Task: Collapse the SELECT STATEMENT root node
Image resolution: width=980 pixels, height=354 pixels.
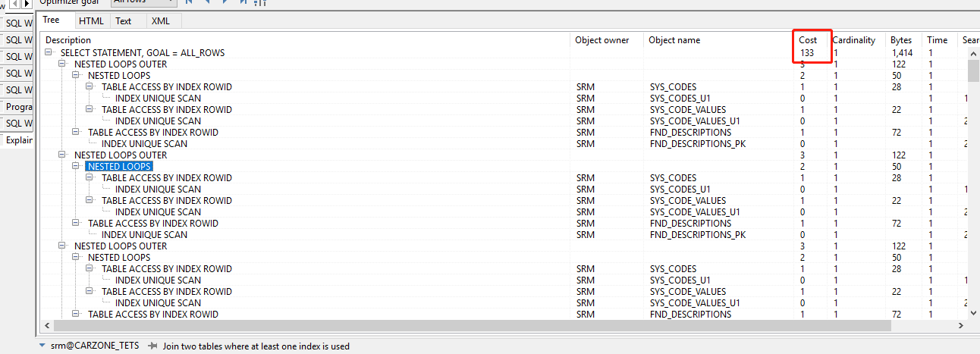Action: tap(49, 53)
